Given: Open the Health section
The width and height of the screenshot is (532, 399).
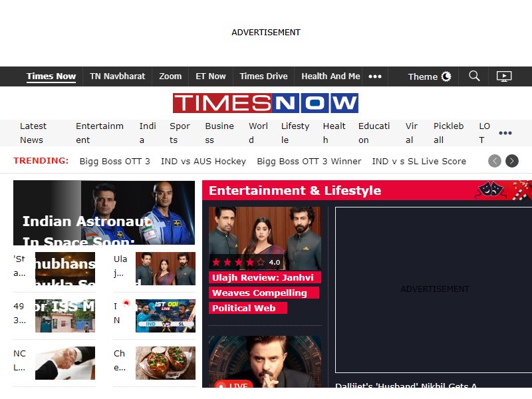Looking at the screenshot, I should (334, 133).
